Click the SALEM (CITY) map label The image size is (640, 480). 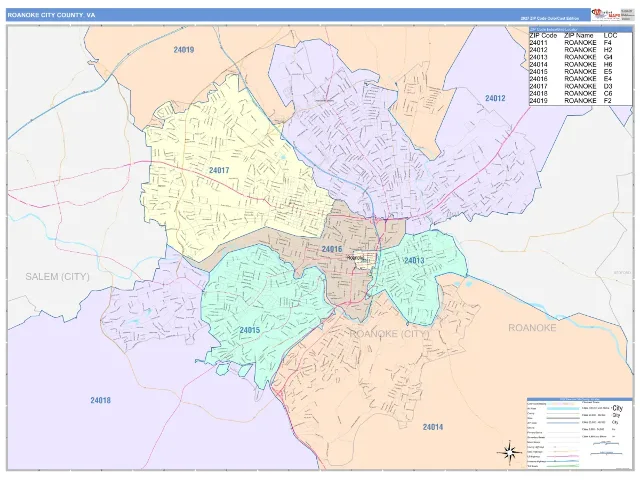pos(58,277)
